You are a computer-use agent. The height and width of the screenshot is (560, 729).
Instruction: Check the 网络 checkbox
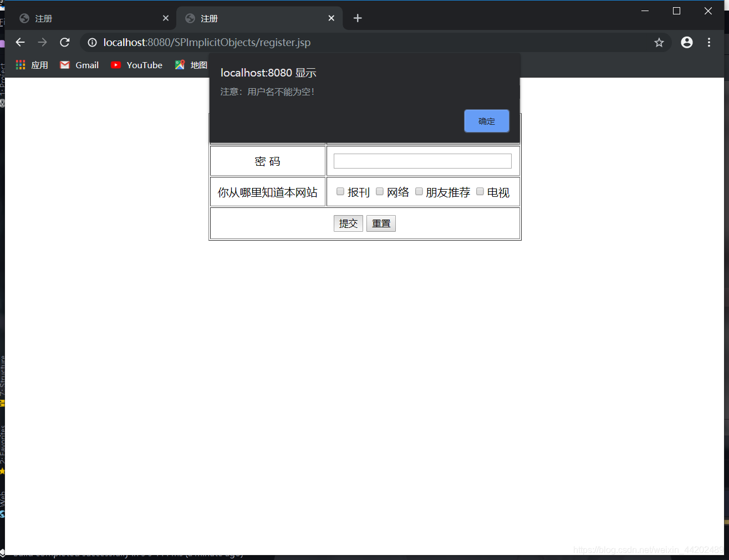pos(380,191)
